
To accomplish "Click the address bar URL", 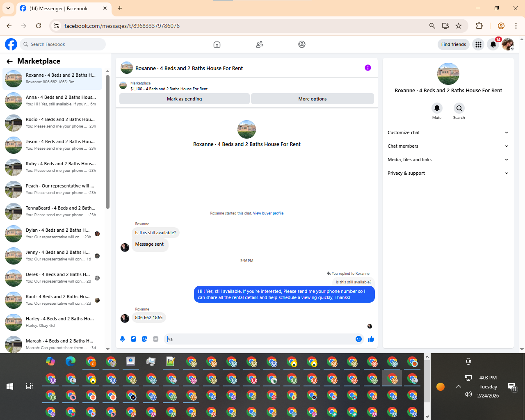I will click(x=122, y=26).
